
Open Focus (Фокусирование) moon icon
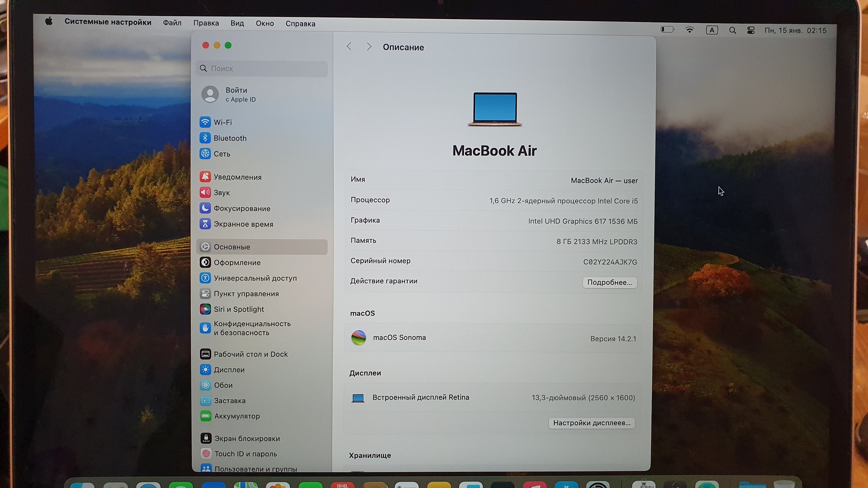(205, 208)
